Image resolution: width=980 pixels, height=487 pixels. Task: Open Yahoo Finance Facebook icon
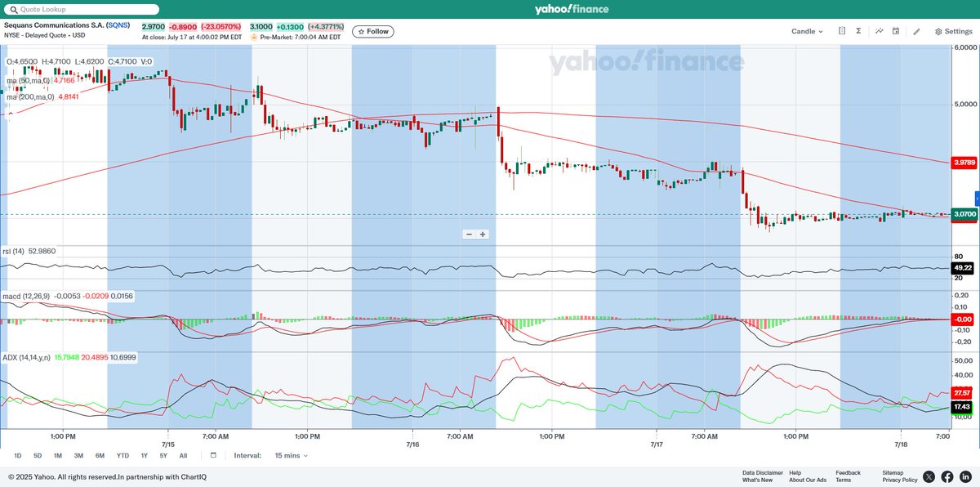tap(947, 476)
